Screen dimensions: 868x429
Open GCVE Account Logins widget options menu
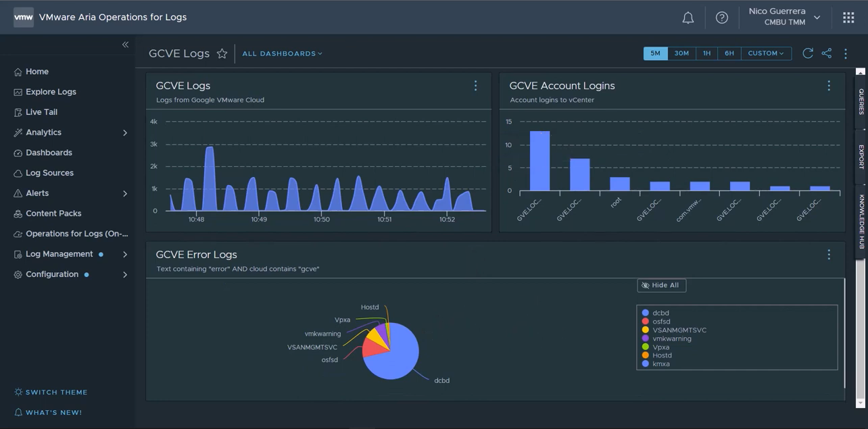point(829,86)
